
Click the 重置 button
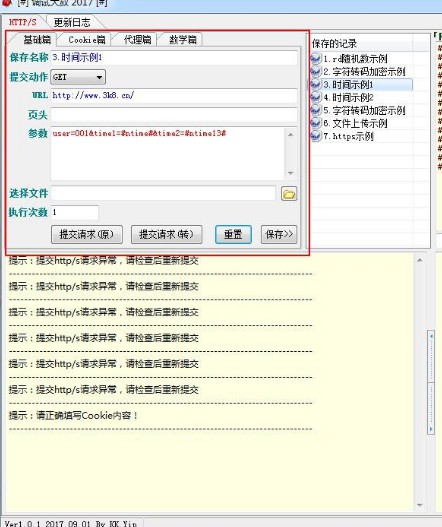click(x=233, y=234)
